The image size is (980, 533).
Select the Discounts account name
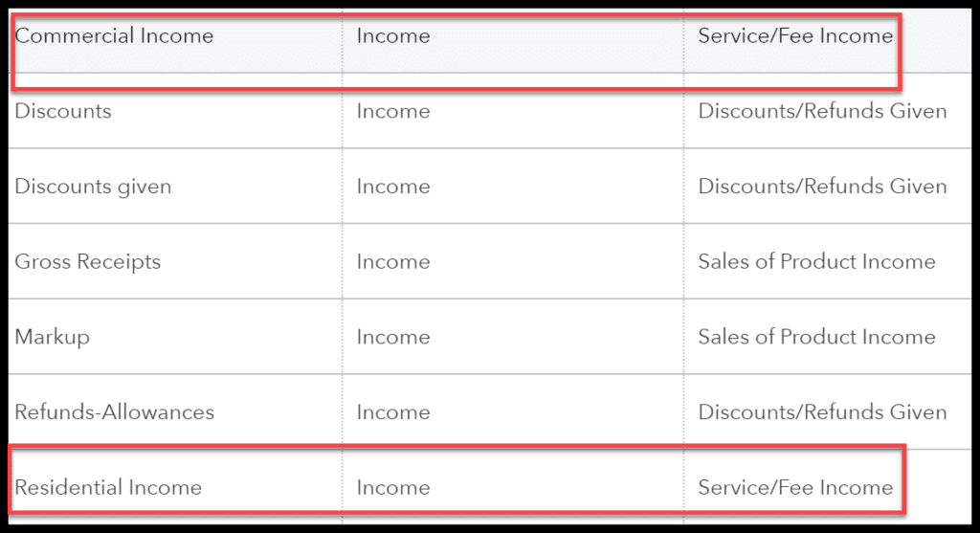62,111
